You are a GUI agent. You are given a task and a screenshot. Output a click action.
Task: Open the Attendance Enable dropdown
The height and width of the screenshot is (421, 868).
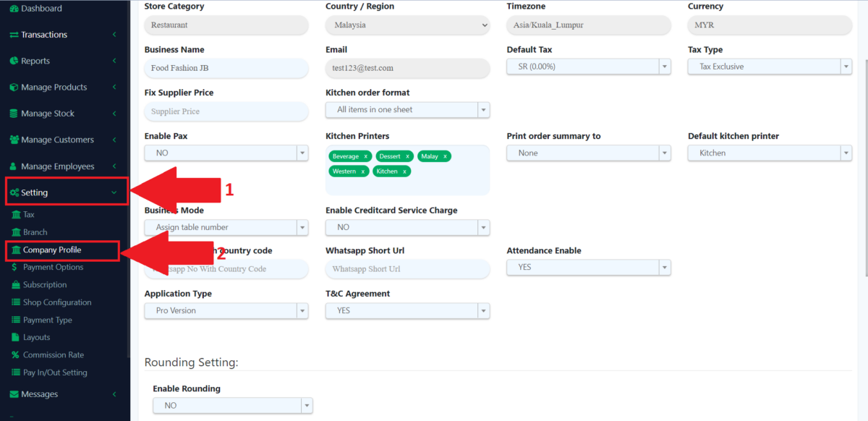589,268
